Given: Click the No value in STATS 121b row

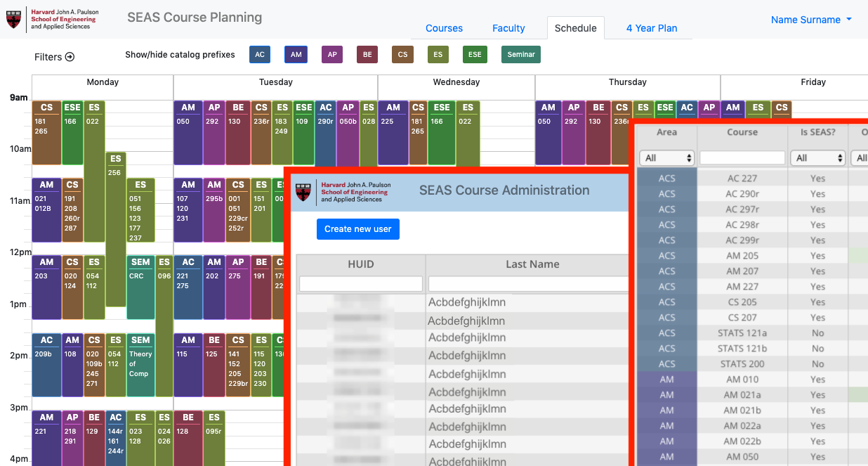Looking at the screenshot, I should tap(817, 349).
